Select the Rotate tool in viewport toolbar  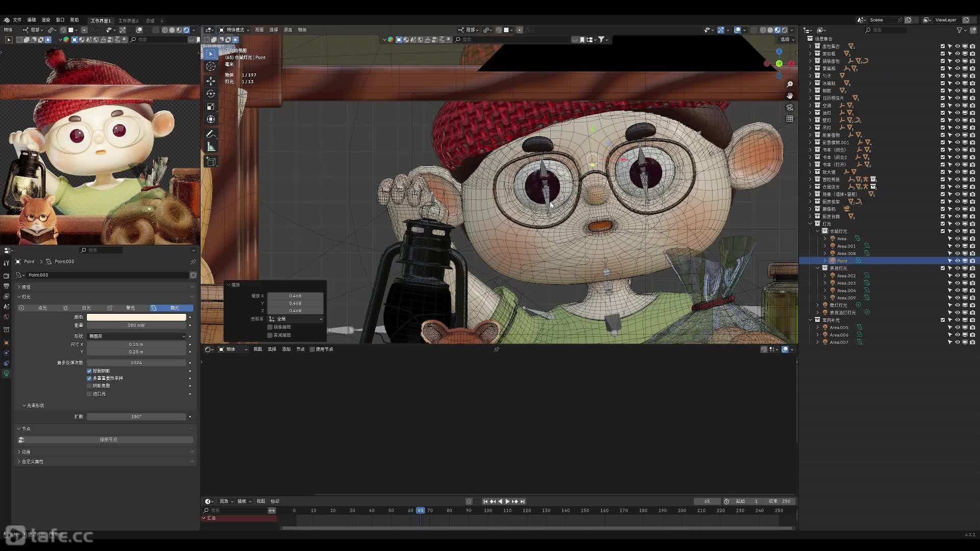(x=210, y=94)
